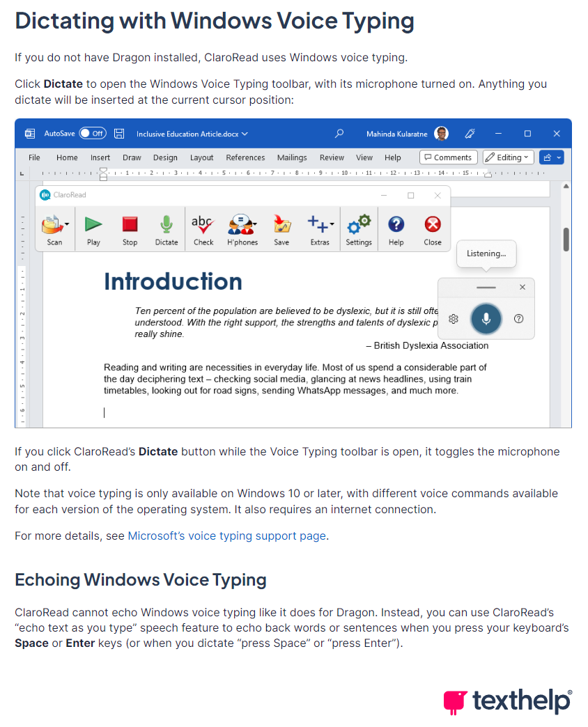
Task: Open the Draw tab
Action: (132, 157)
